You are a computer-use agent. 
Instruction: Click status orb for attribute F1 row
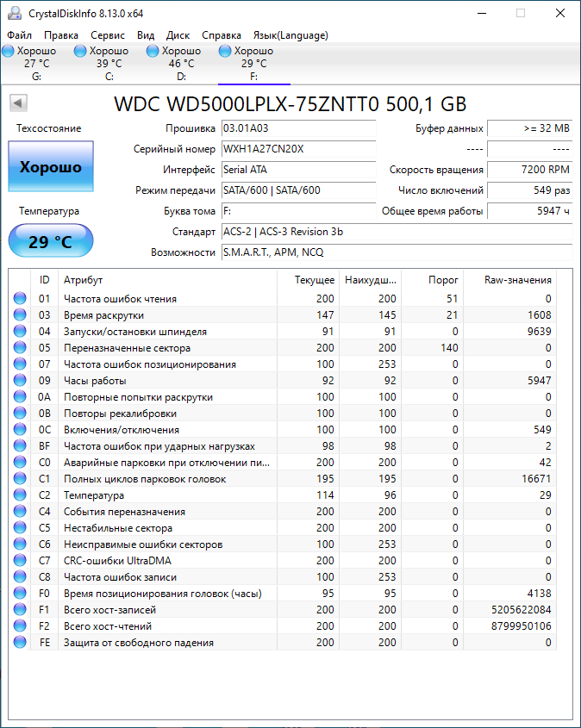pyautogui.click(x=20, y=609)
